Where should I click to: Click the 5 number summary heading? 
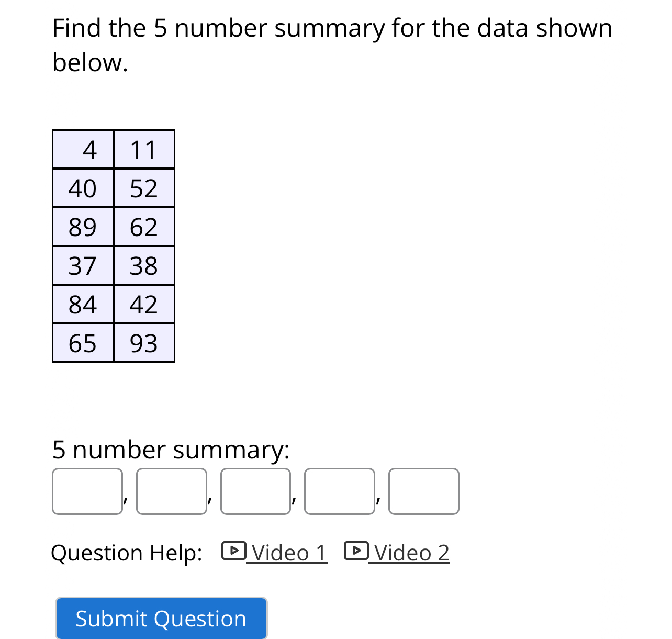171,450
